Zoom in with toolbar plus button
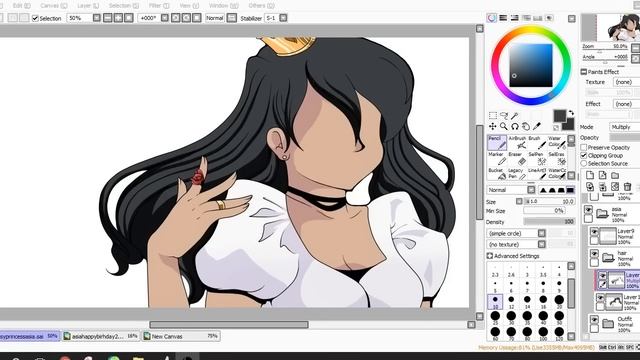 (118, 18)
